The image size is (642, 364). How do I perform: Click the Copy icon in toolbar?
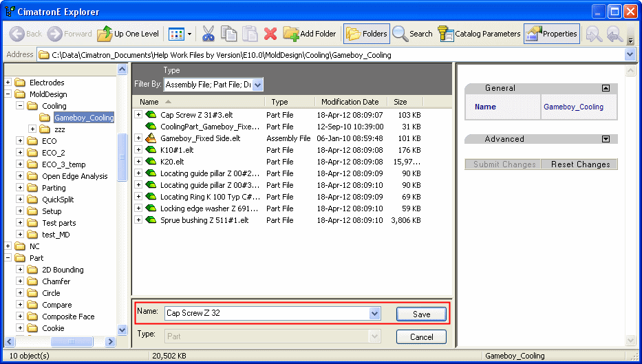point(229,34)
